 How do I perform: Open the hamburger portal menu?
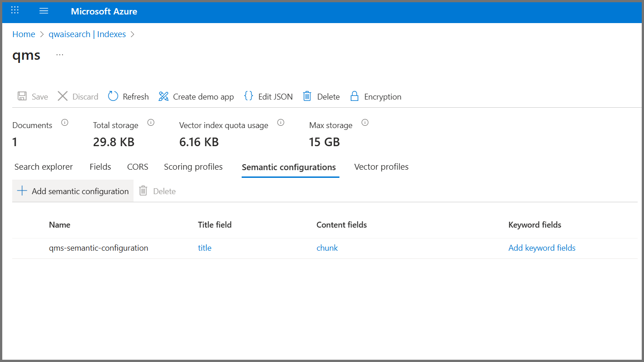pos(44,11)
